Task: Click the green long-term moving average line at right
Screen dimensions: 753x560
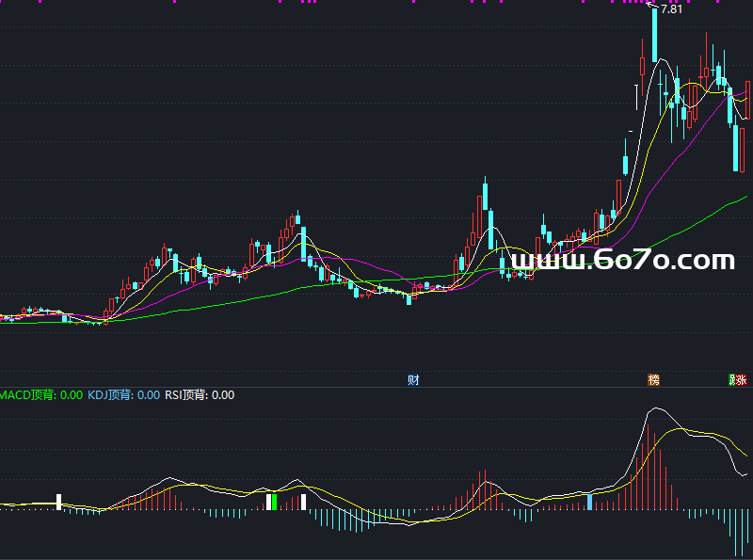Action: click(x=734, y=200)
